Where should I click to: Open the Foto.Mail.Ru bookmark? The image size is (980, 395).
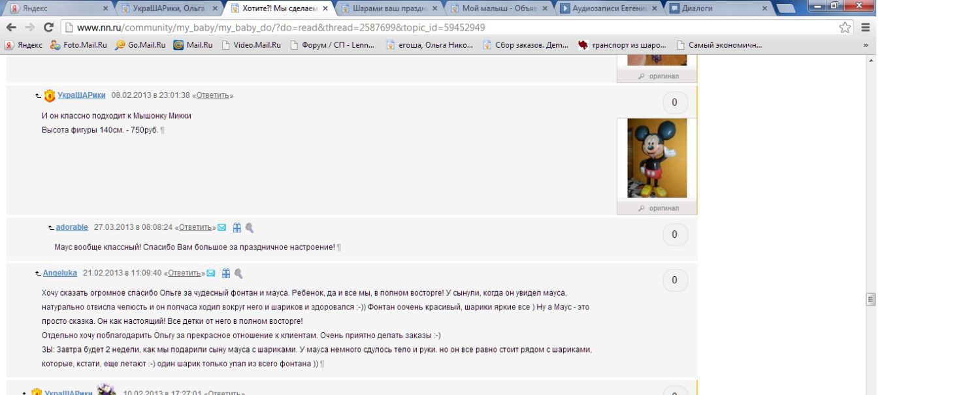[78, 45]
